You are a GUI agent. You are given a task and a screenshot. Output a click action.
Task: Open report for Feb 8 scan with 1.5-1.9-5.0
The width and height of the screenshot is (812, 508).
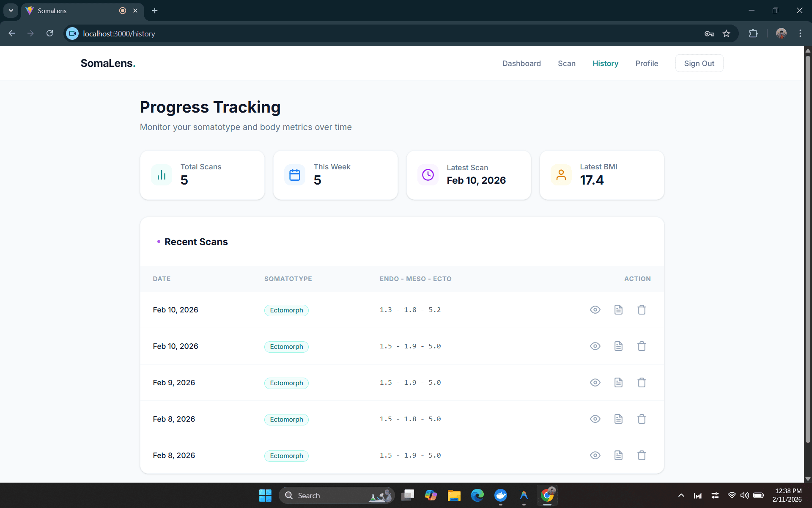(x=618, y=456)
